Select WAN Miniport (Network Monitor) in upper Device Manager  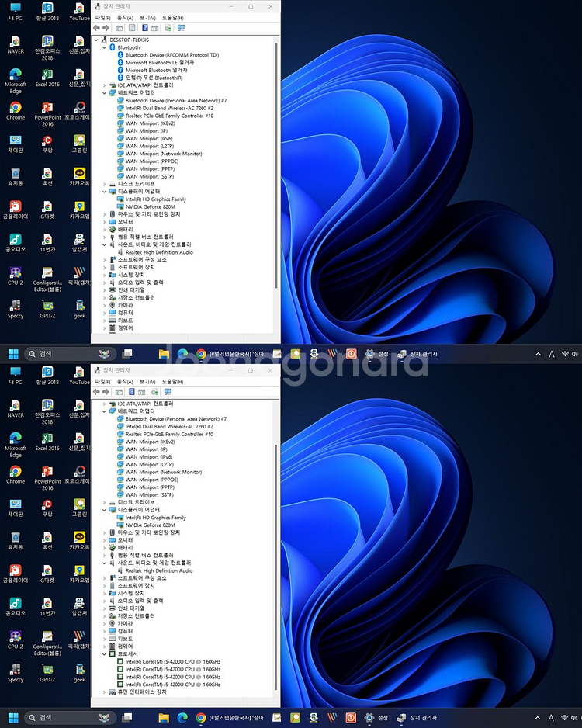164,154
